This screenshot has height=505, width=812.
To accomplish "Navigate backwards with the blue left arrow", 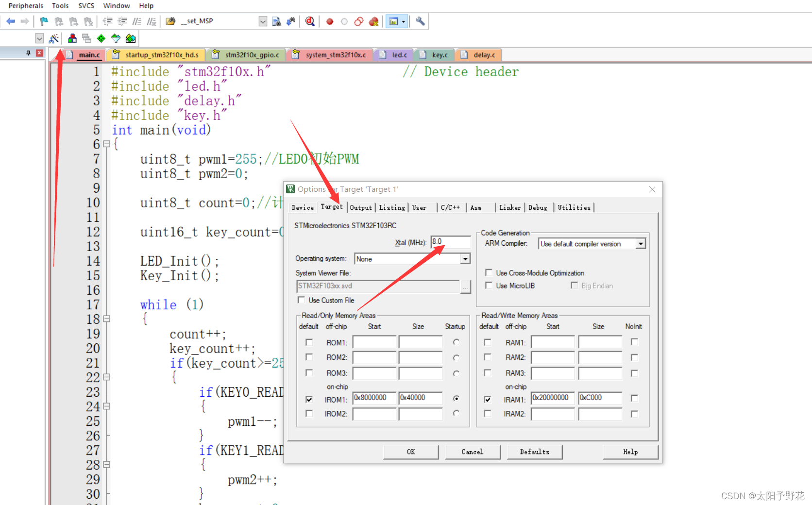I will pos(10,21).
